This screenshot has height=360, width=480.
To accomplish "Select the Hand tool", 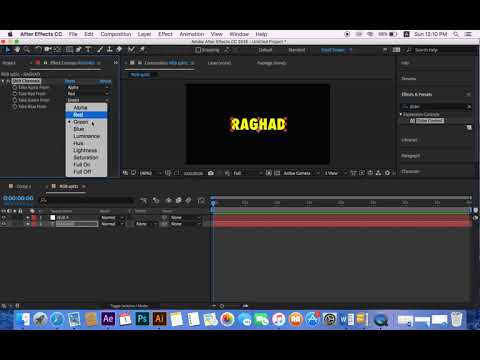I will (x=17, y=50).
